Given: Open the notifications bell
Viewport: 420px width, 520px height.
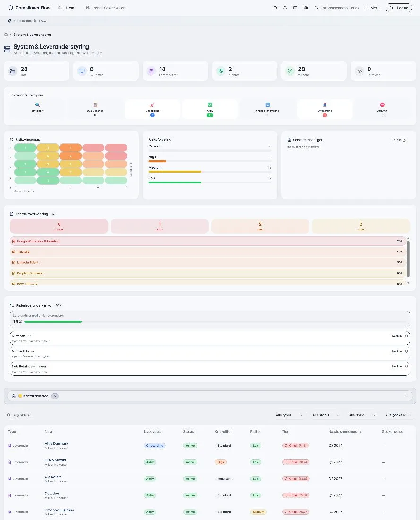Looking at the screenshot, I should 285,8.
